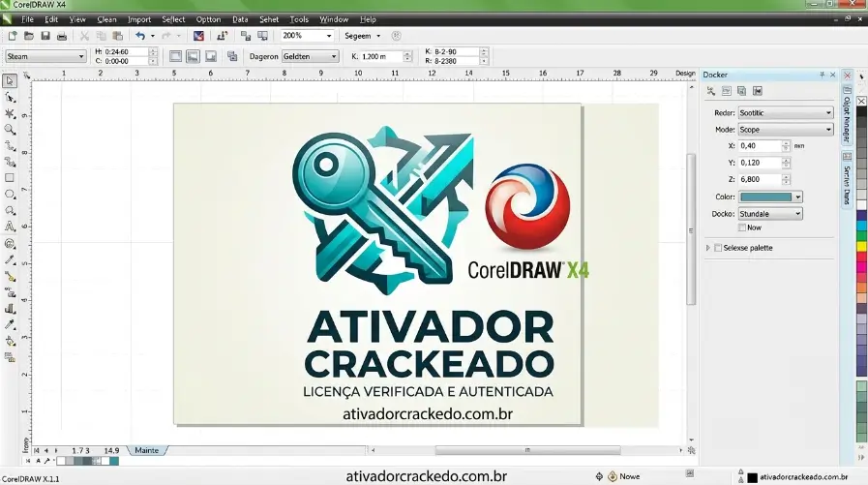Click the Print icon
Image resolution: width=868 pixels, height=485 pixels.
click(62, 36)
